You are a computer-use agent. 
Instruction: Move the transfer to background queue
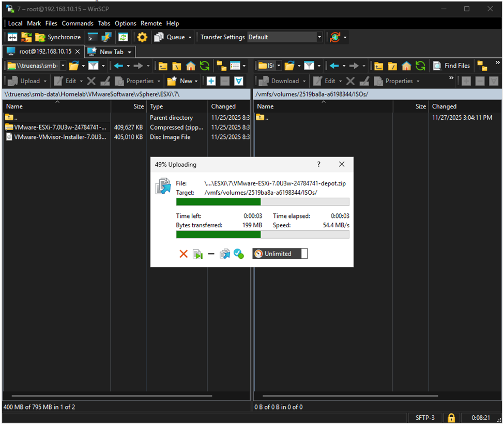click(x=224, y=254)
